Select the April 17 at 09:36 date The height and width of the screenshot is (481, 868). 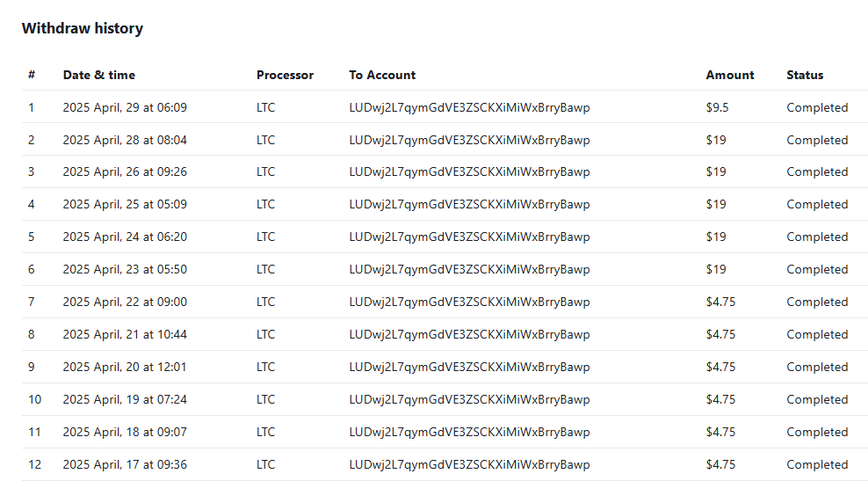pos(125,464)
